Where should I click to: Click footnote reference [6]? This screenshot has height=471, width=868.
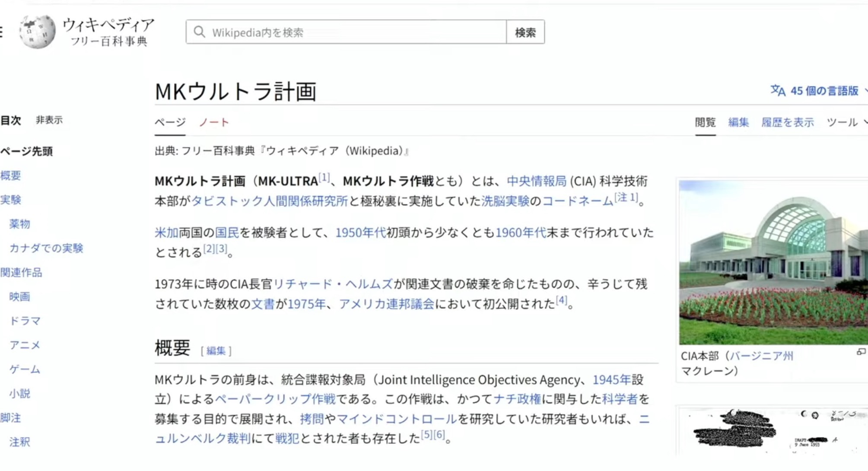click(439, 434)
